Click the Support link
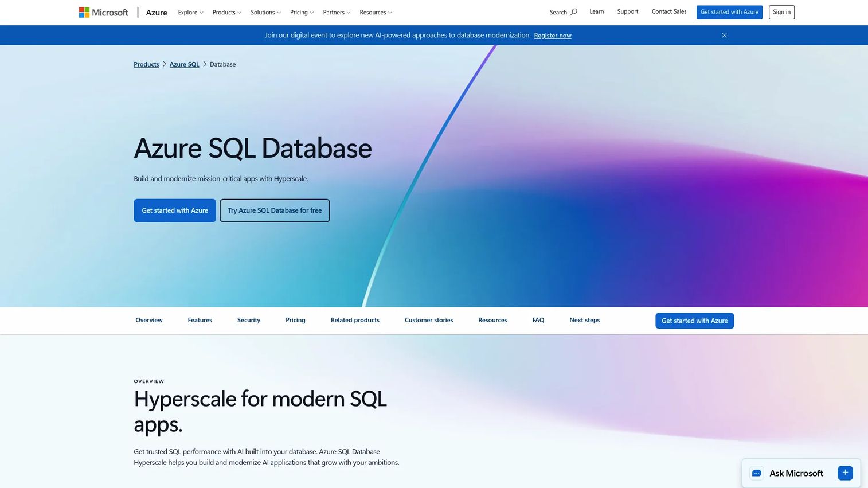 pyautogui.click(x=628, y=11)
